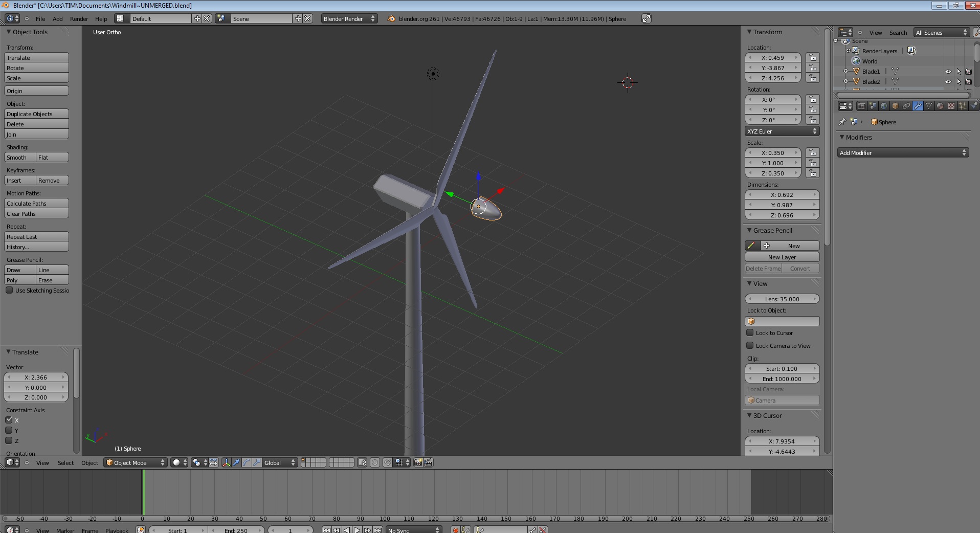Open the Material properties tab

point(940,106)
